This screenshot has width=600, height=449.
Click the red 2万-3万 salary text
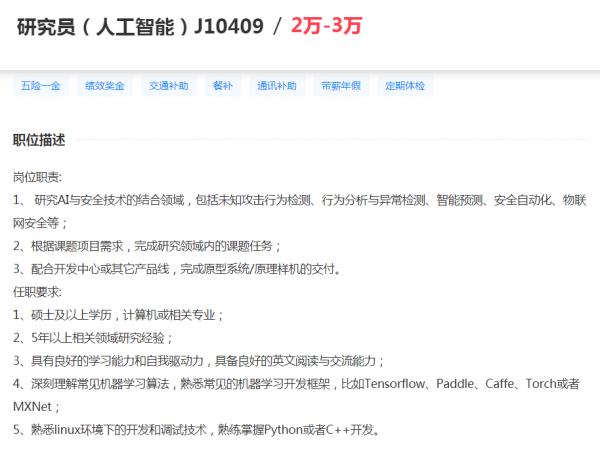coord(326,27)
